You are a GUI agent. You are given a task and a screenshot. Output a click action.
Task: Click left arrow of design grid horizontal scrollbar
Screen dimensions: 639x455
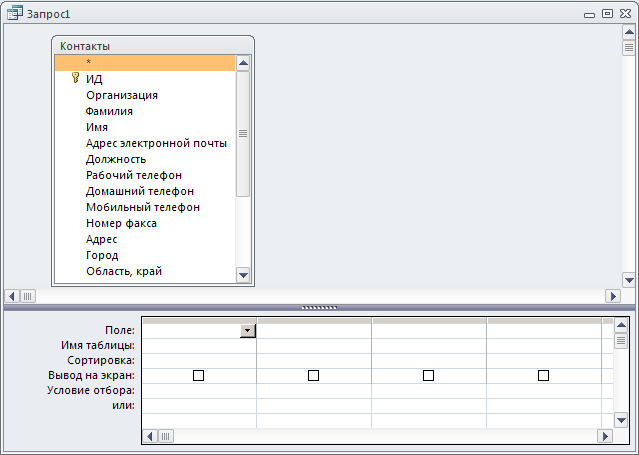click(x=150, y=437)
